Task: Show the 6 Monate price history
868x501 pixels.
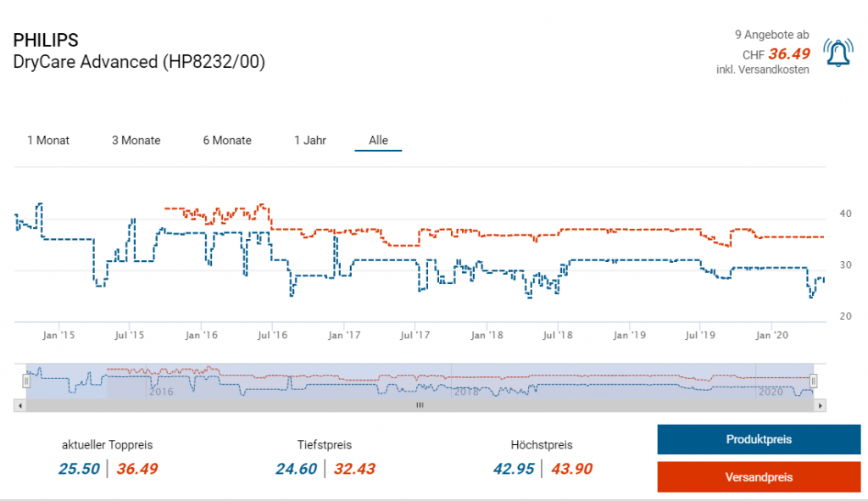Action: coord(227,140)
